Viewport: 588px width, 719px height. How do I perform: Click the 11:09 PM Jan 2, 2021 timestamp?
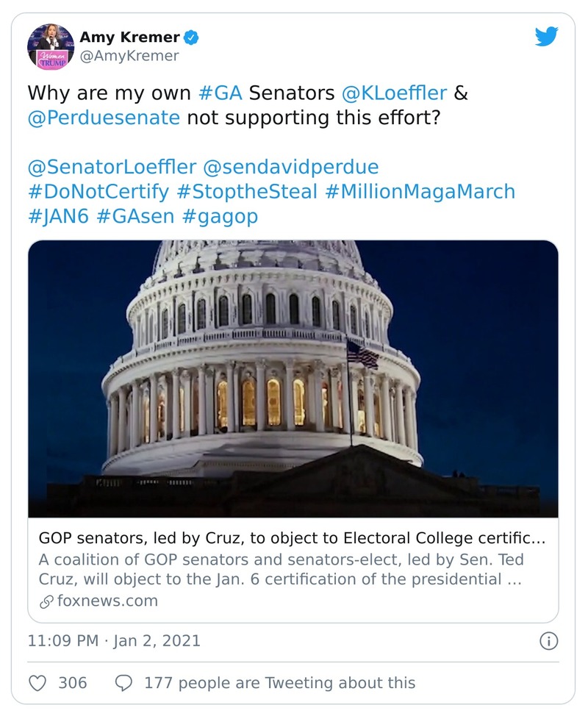point(114,641)
